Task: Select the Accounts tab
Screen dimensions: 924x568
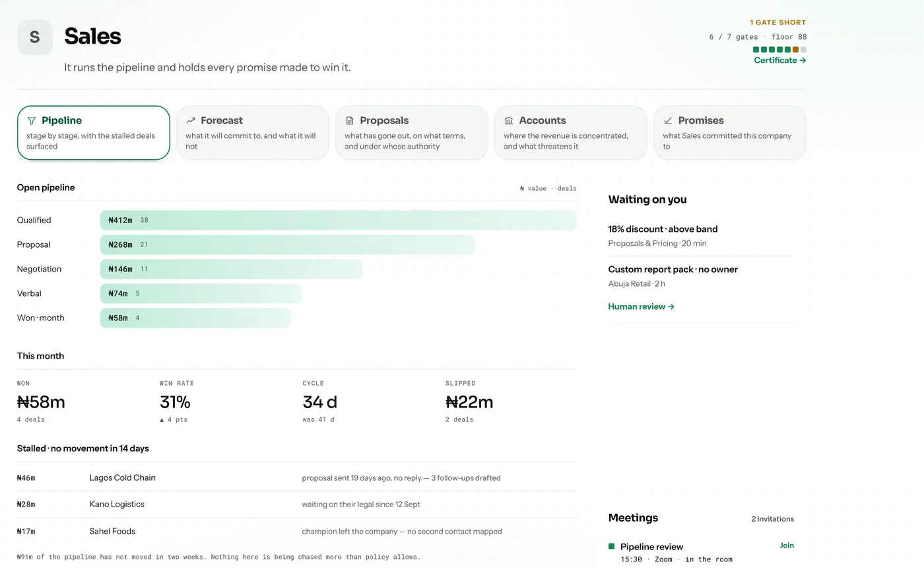Action: 571,133
